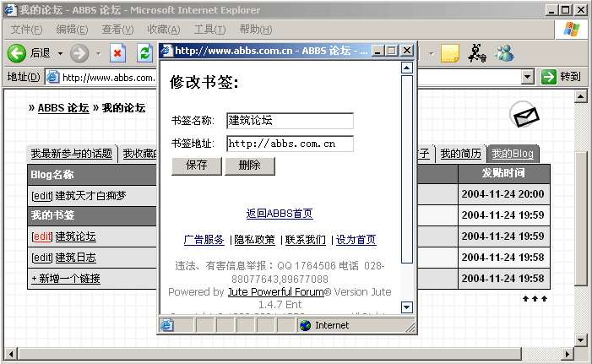Click the Internet zone globe icon
Screen dimensions: 592x364
click(305, 325)
